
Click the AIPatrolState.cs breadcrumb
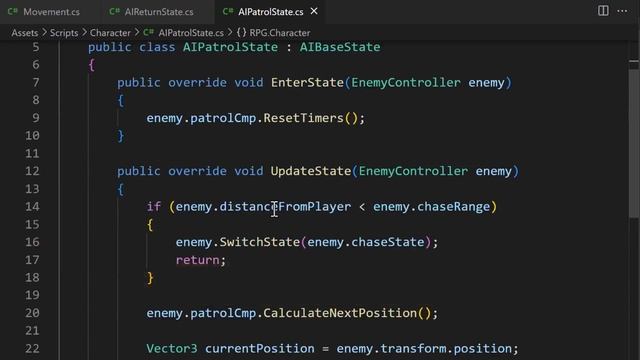click(x=191, y=33)
